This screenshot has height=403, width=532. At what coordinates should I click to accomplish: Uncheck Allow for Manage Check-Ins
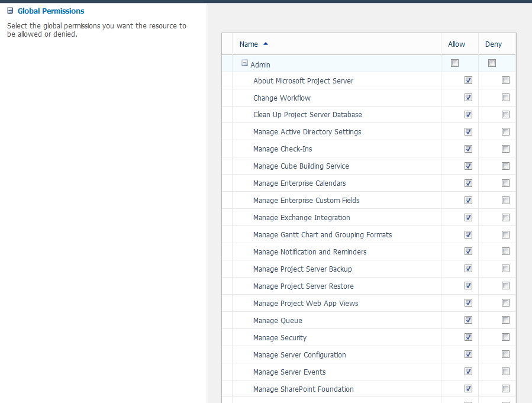point(468,149)
